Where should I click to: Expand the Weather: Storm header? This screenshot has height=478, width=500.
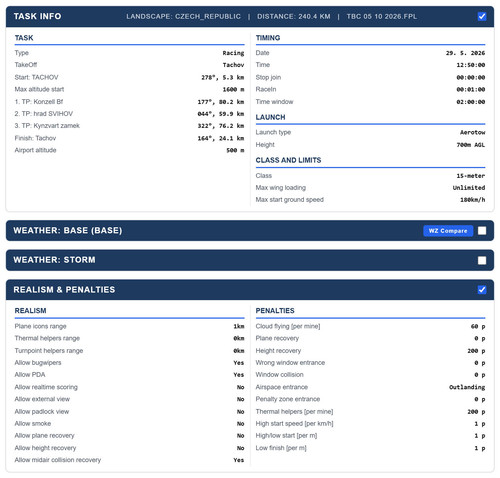pos(250,260)
